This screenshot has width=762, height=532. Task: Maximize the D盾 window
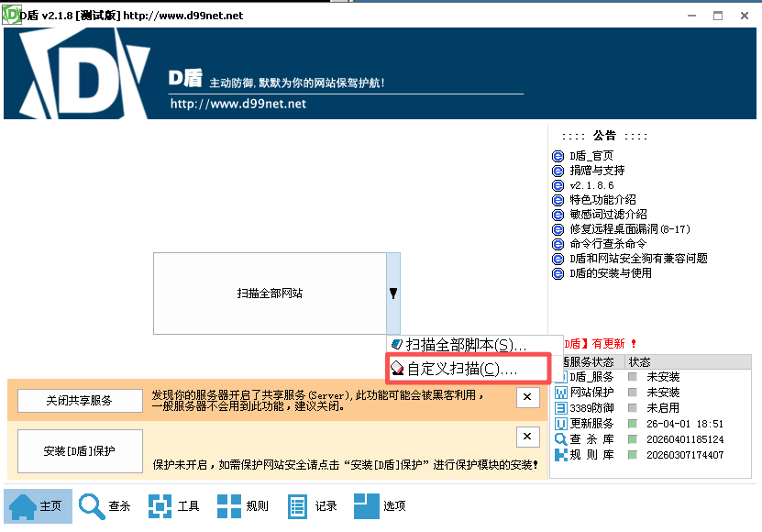point(718,16)
